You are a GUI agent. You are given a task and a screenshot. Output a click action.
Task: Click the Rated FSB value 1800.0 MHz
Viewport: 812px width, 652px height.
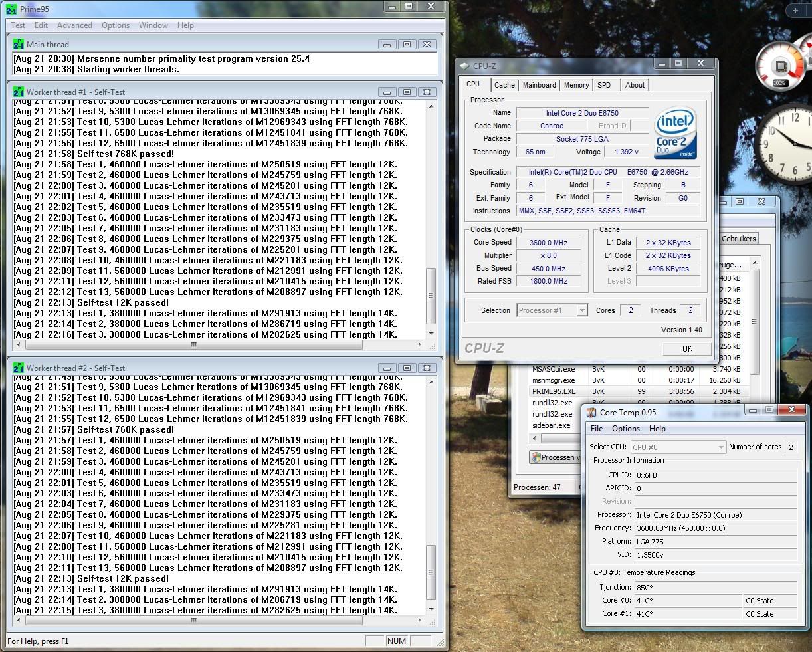pos(548,281)
